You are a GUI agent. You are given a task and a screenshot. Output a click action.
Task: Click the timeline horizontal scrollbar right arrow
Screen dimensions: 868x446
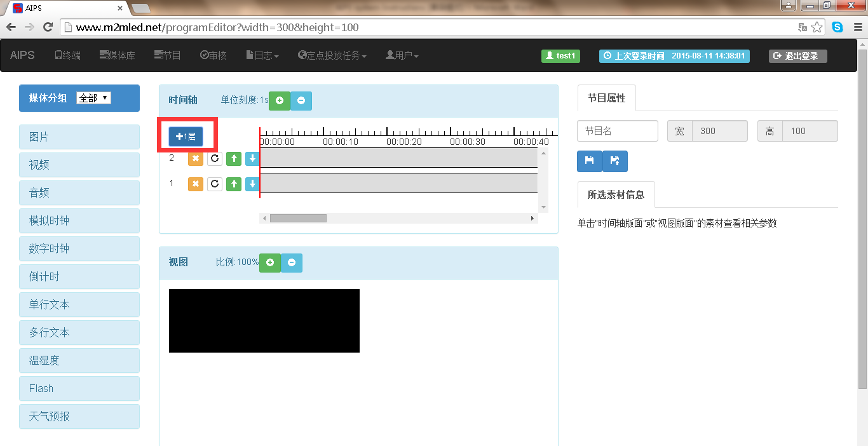pyautogui.click(x=532, y=218)
